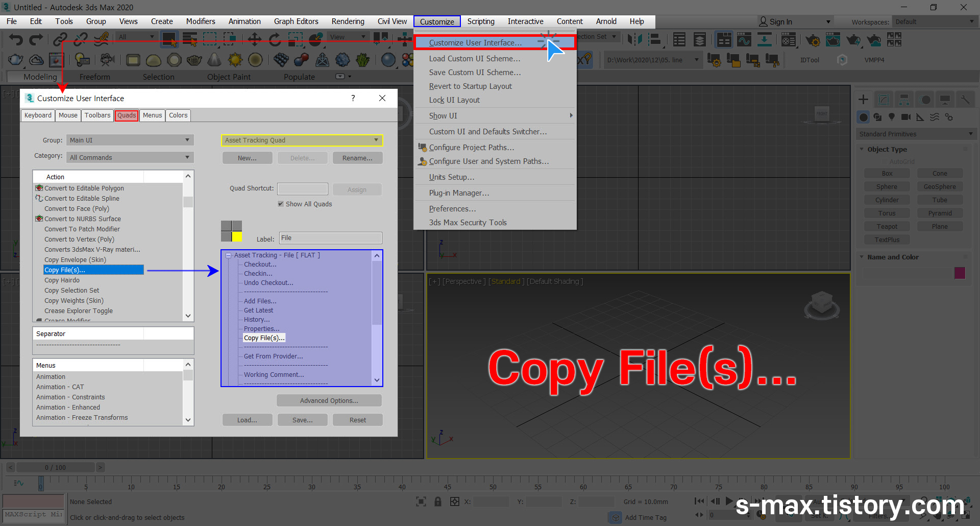
Task: Collapse the Asset Tracking - File tree node
Action: tap(229, 255)
